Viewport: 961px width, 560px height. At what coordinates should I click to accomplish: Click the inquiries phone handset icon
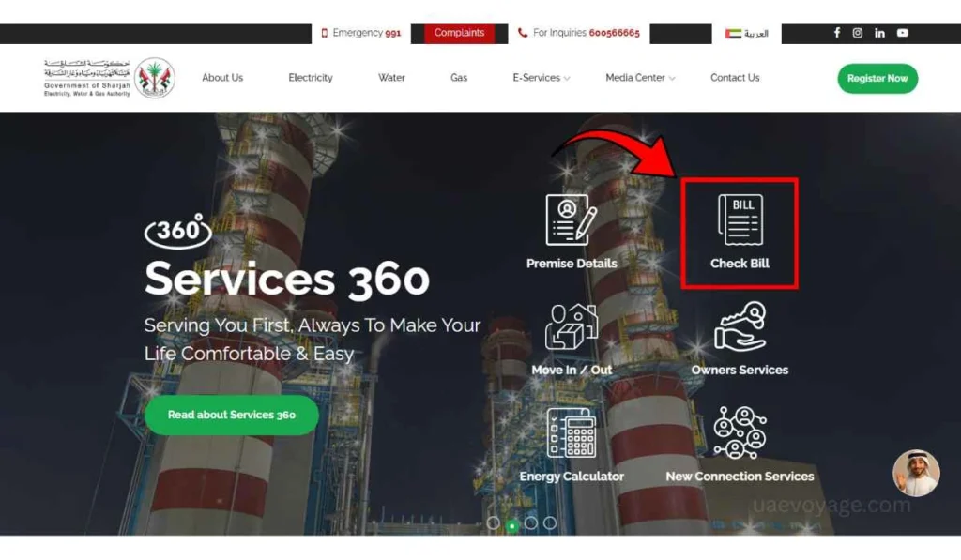pyautogui.click(x=522, y=33)
